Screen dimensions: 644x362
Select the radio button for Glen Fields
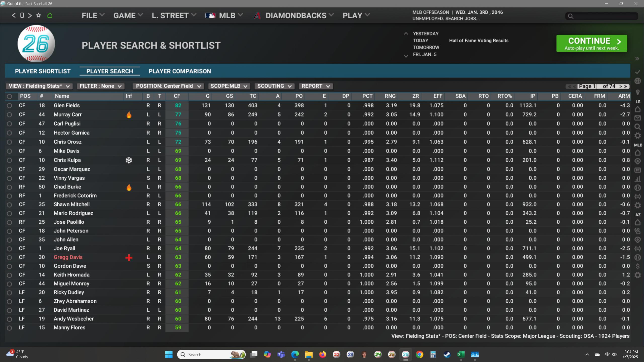(9, 106)
